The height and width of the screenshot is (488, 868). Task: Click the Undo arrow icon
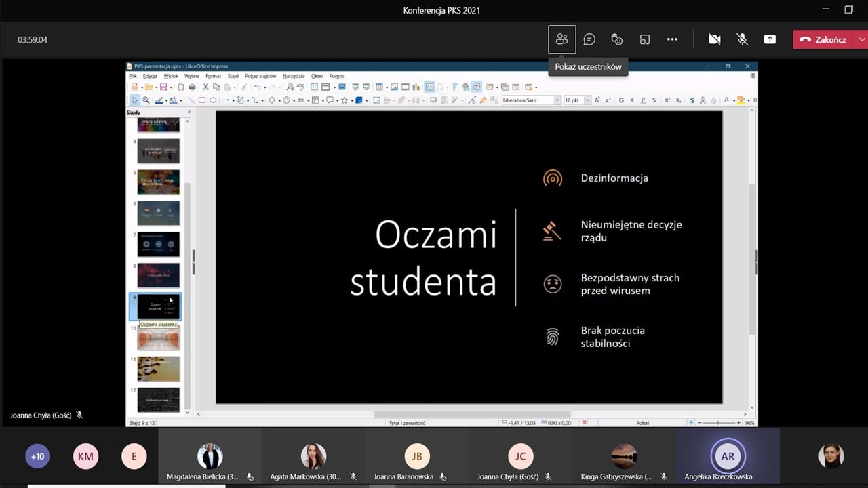(257, 87)
